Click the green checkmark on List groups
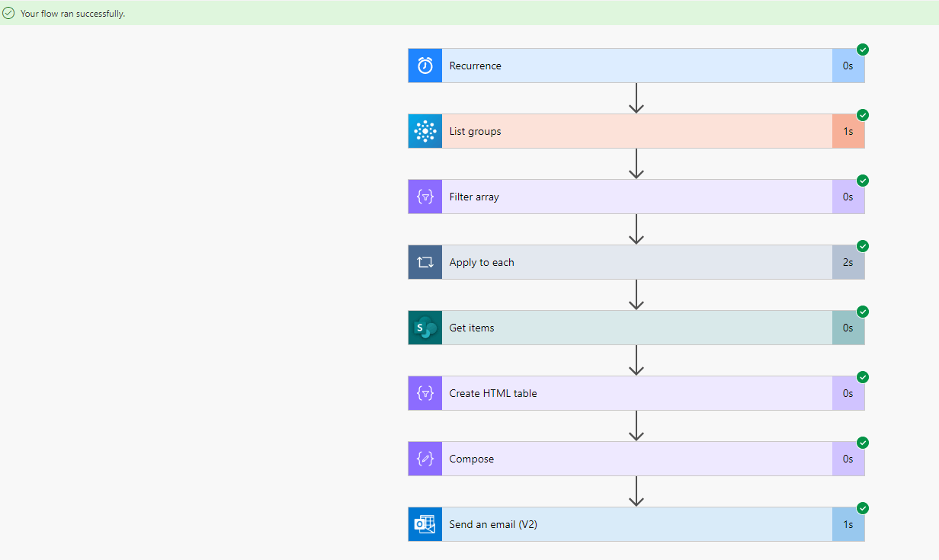939x560 pixels. 863,115
